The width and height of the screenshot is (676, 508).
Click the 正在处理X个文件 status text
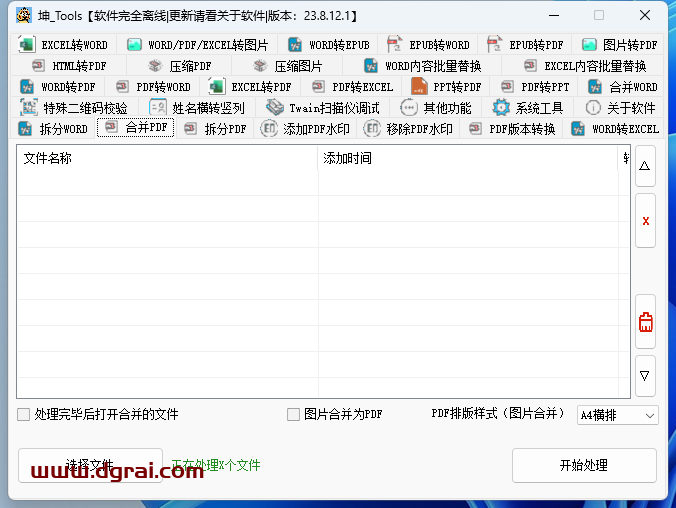216,465
